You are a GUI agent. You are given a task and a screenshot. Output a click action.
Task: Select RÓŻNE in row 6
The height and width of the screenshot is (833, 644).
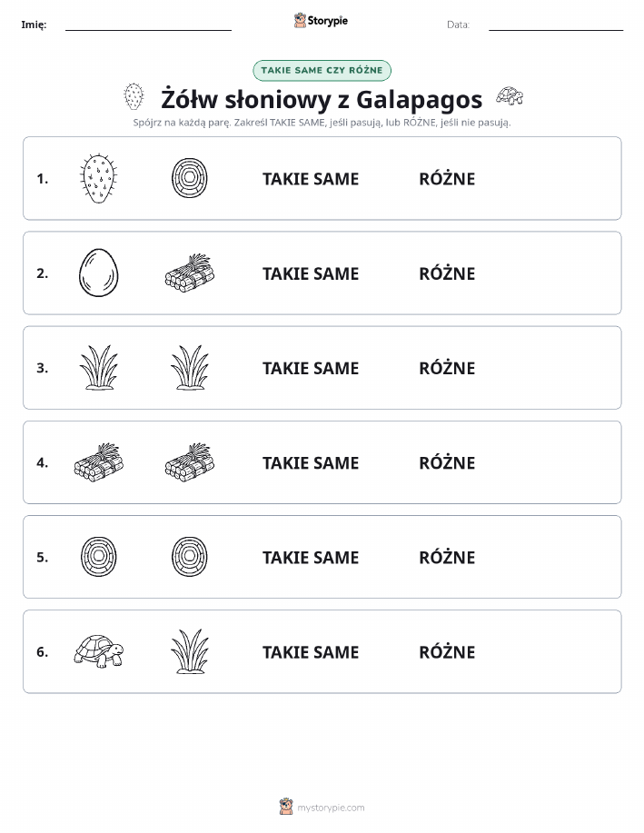(x=447, y=651)
